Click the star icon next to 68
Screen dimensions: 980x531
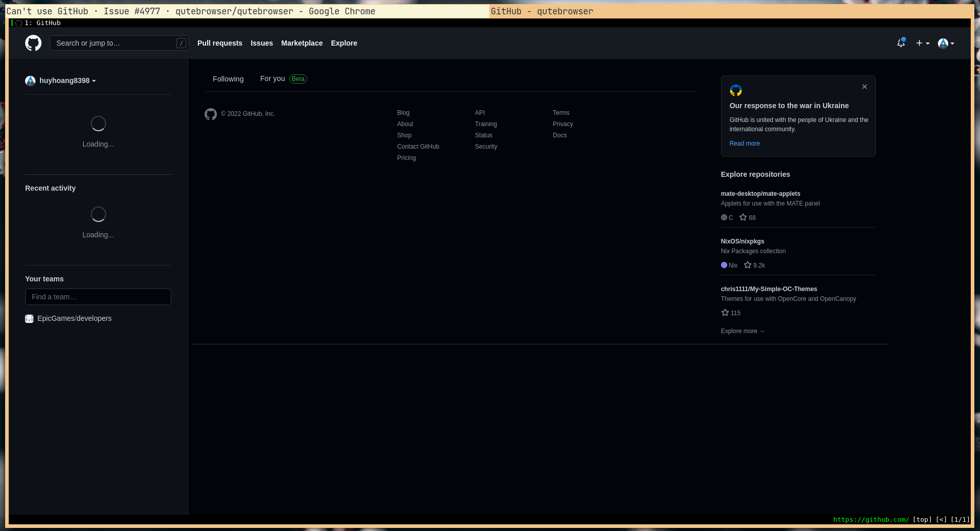click(743, 217)
